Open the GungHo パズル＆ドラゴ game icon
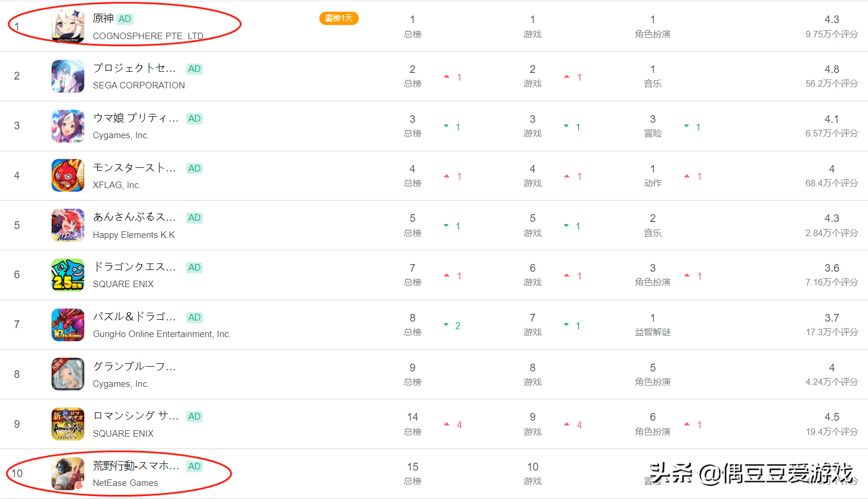 [x=68, y=325]
